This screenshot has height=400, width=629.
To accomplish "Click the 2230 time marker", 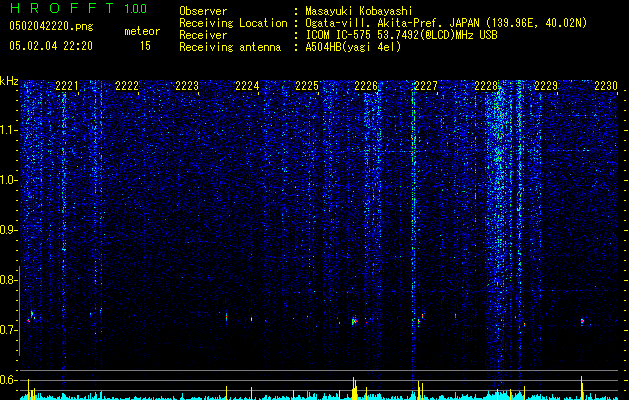I will (606, 86).
